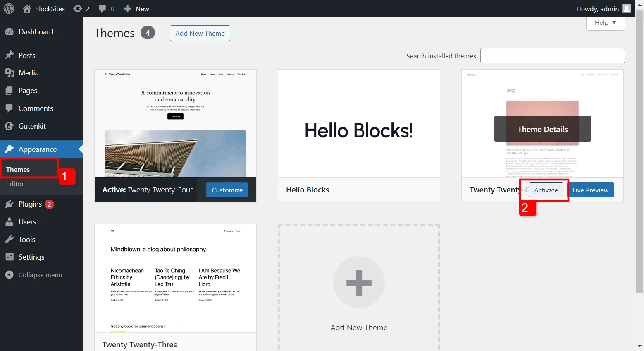Open comments bubble in admin bar
The image size is (644, 351).
(x=102, y=9)
